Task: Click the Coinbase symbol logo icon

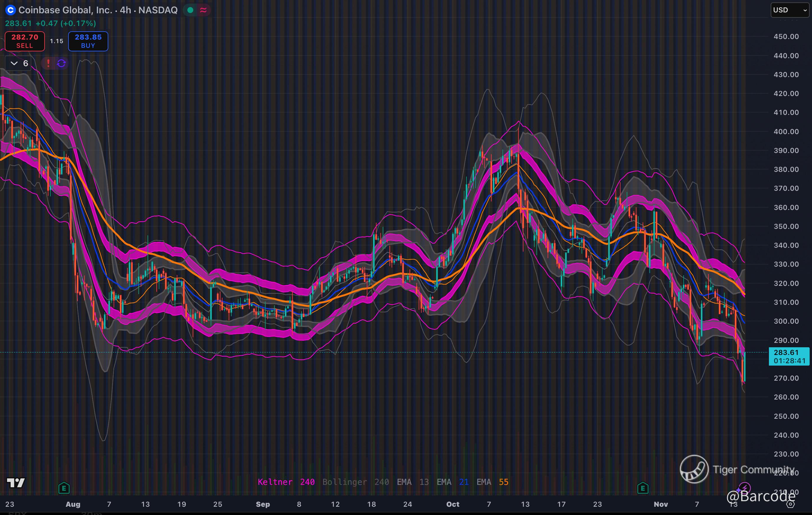Action: 10,10
